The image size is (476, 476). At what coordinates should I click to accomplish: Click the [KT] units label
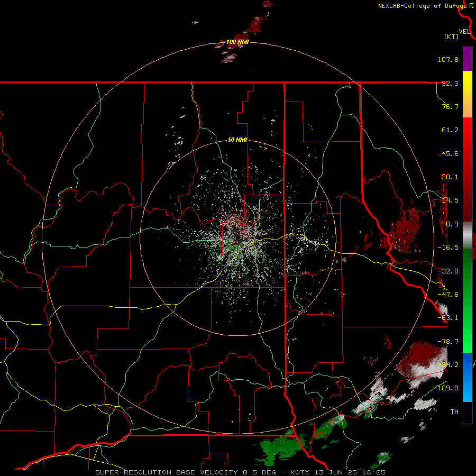pyautogui.click(x=452, y=36)
